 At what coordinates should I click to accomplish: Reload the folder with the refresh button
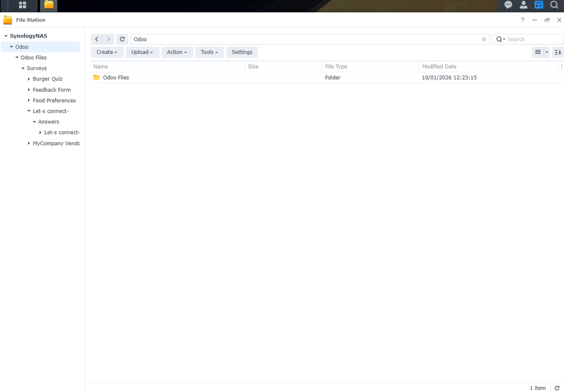point(122,39)
